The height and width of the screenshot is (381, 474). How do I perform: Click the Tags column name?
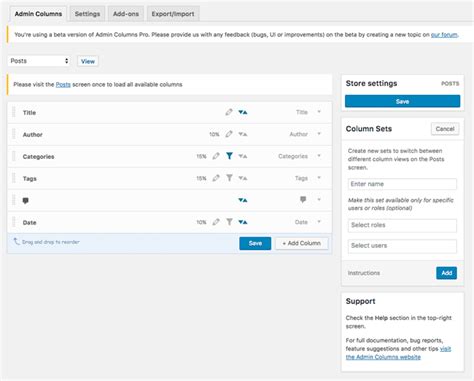pos(30,178)
